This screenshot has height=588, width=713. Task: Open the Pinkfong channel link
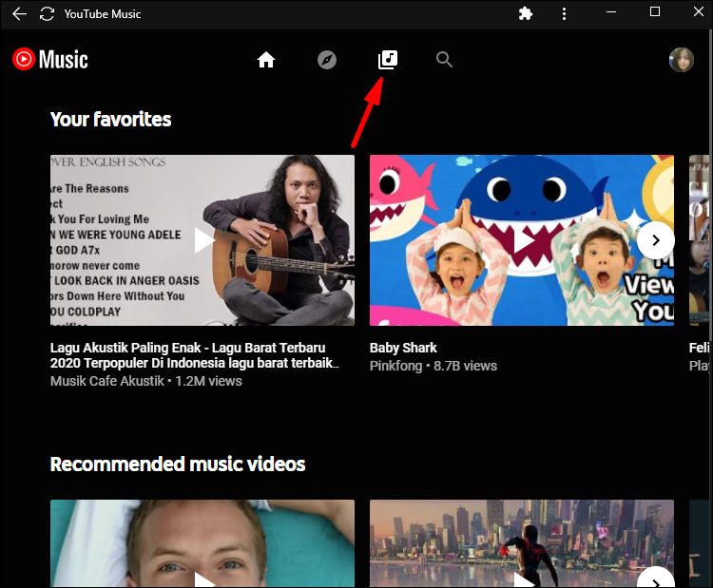point(395,366)
